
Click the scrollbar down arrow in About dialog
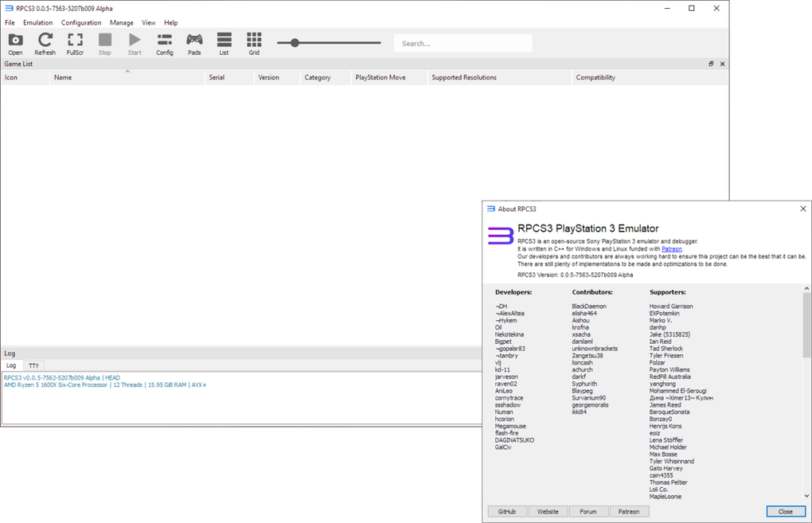[x=806, y=496]
